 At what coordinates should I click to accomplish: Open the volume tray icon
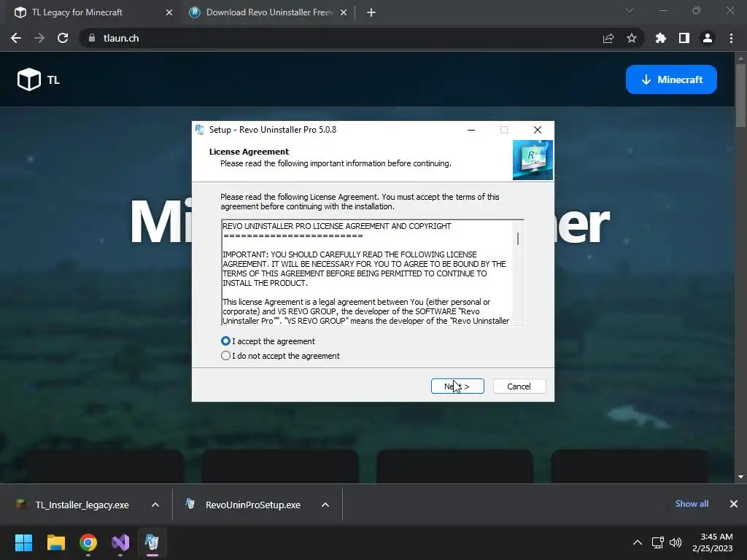[675, 542]
